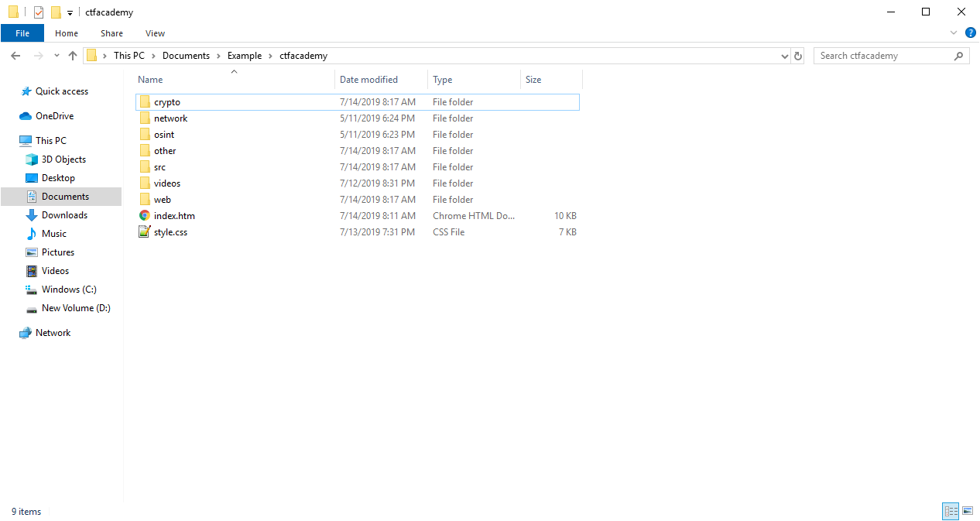Click the Back navigation arrow

click(15, 56)
